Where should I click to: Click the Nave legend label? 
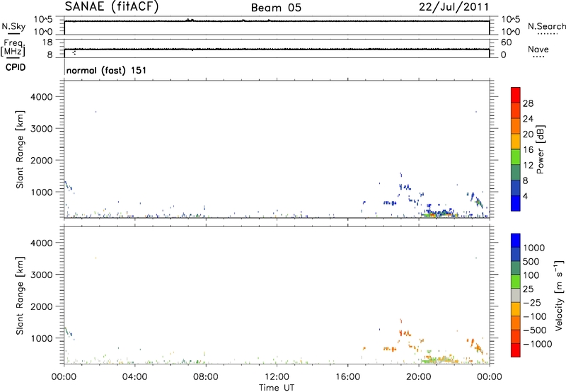pyautogui.click(x=538, y=50)
